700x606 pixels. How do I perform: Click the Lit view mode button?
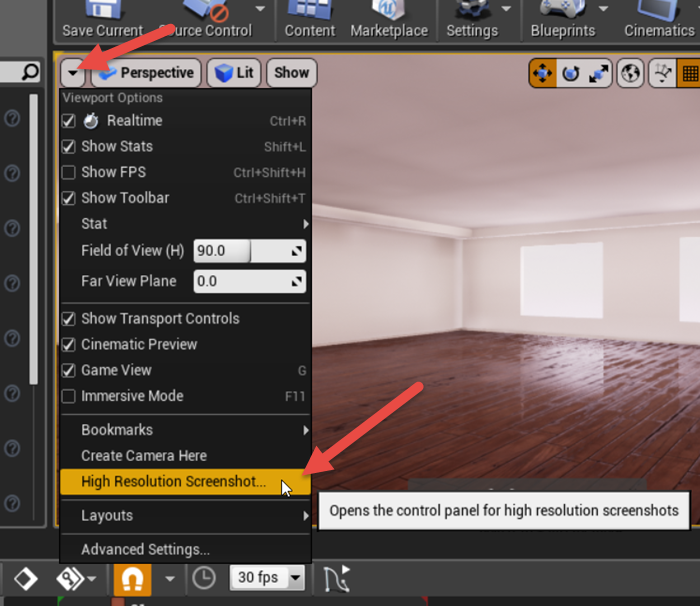(x=234, y=73)
